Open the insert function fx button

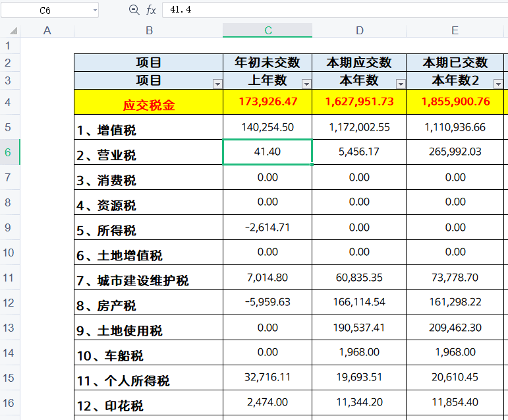tap(151, 10)
